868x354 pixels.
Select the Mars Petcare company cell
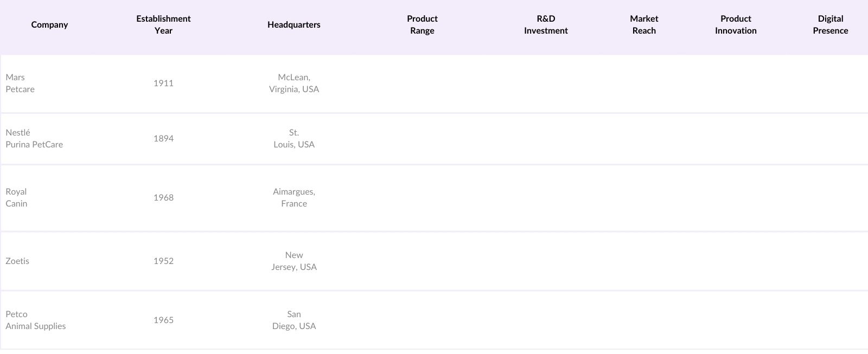click(x=20, y=83)
